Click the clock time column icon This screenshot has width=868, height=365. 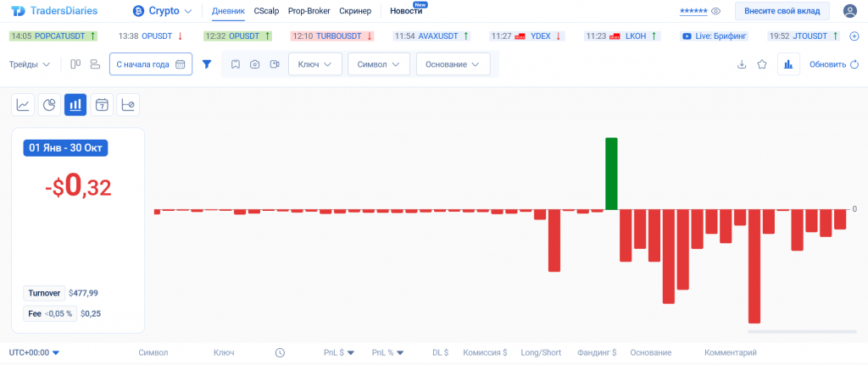[280, 352]
